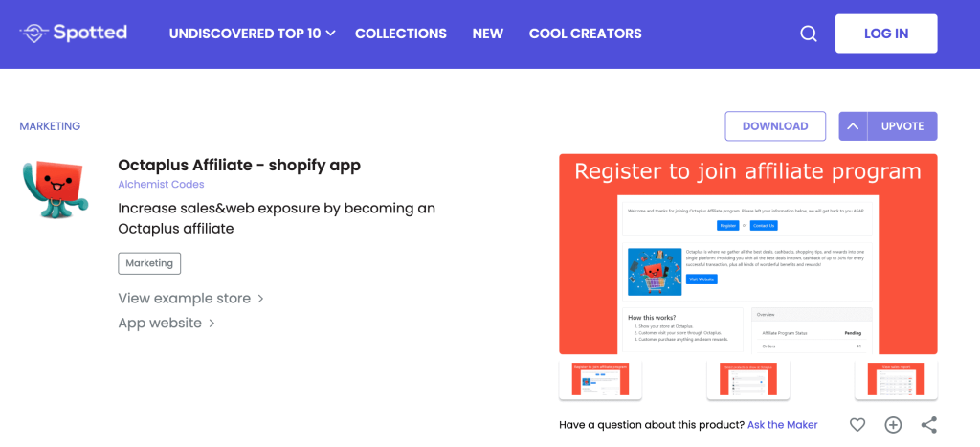Click the upvote arrow icon

(x=853, y=126)
